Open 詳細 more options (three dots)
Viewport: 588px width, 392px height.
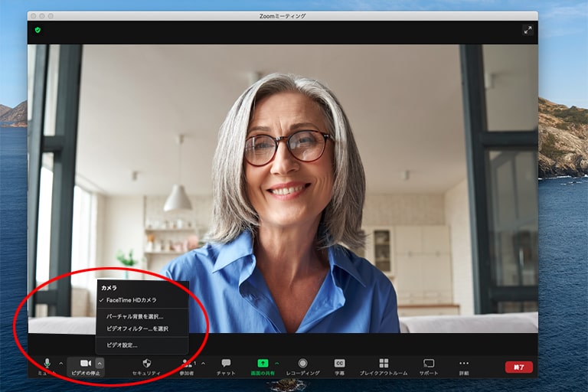[x=464, y=367]
